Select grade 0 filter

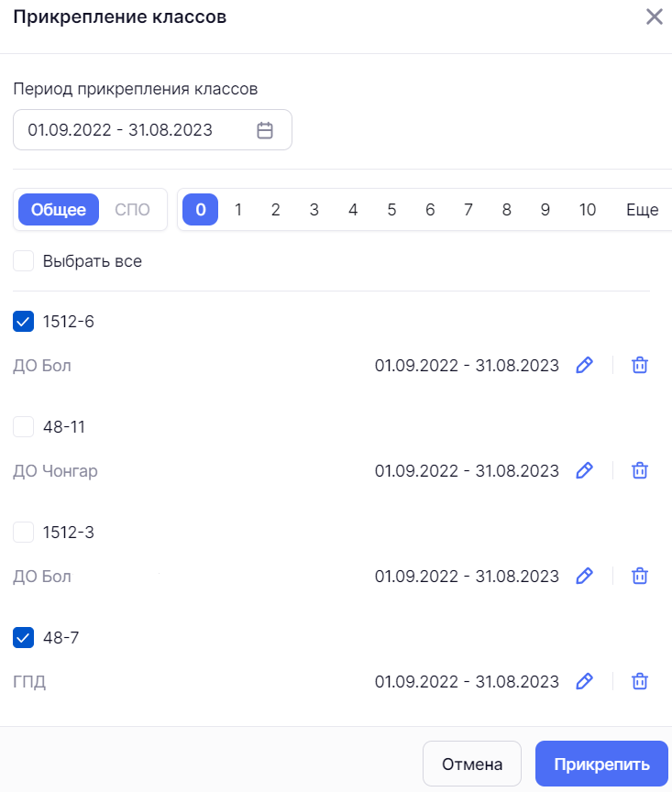201,210
